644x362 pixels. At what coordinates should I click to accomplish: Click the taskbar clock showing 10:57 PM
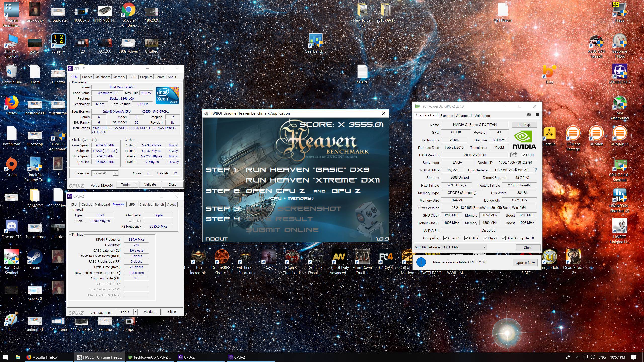point(617,357)
